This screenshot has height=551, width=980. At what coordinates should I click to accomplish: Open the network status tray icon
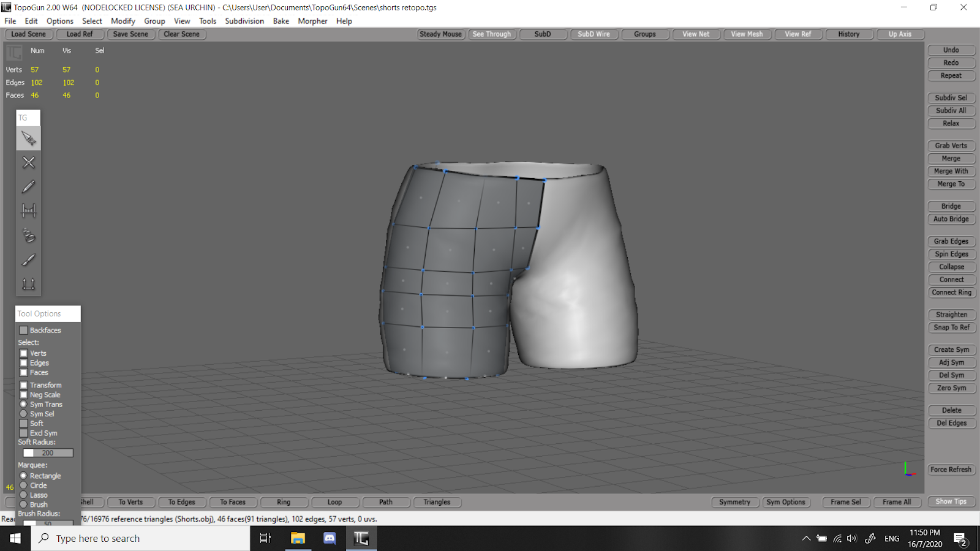[x=837, y=539]
